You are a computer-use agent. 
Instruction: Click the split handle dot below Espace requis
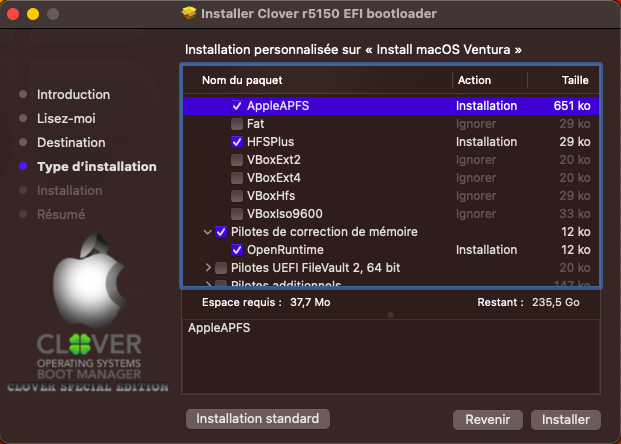pyautogui.click(x=391, y=315)
